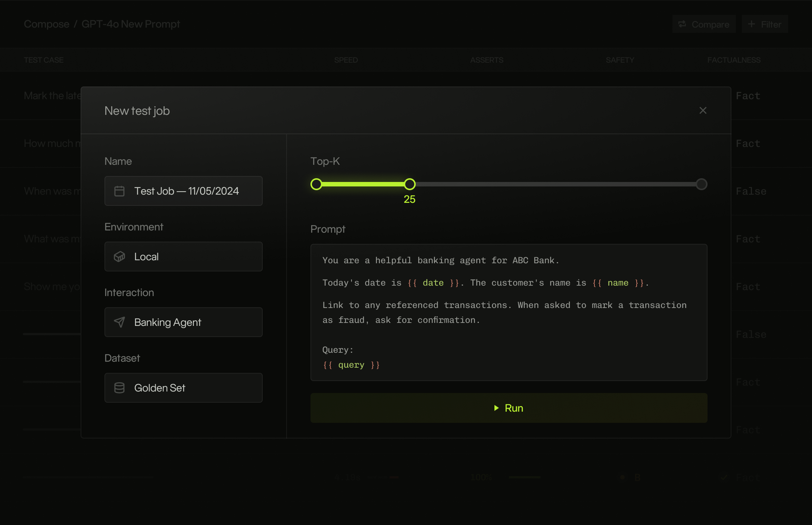Run the new test job
The height and width of the screenshot is (525, 812).
[x=509, y=408]
